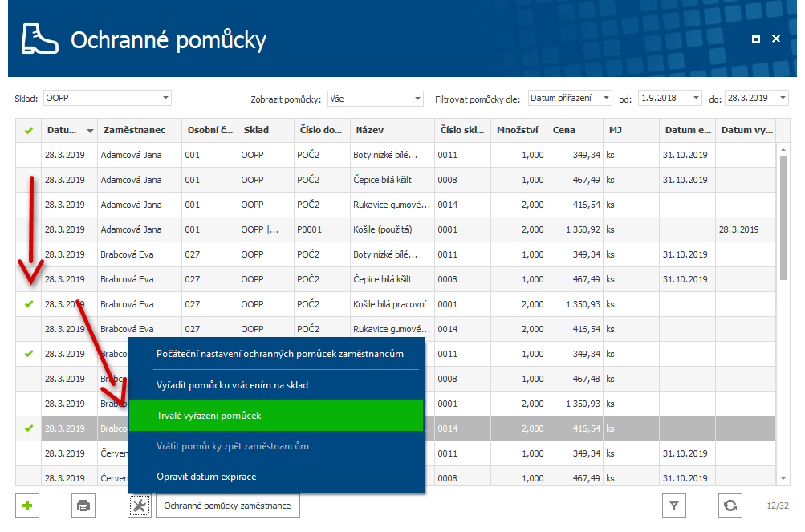Check the first Adamcová Jana Boty row
Viewport: 805px width, 532px height.
(x=29, y=155)
